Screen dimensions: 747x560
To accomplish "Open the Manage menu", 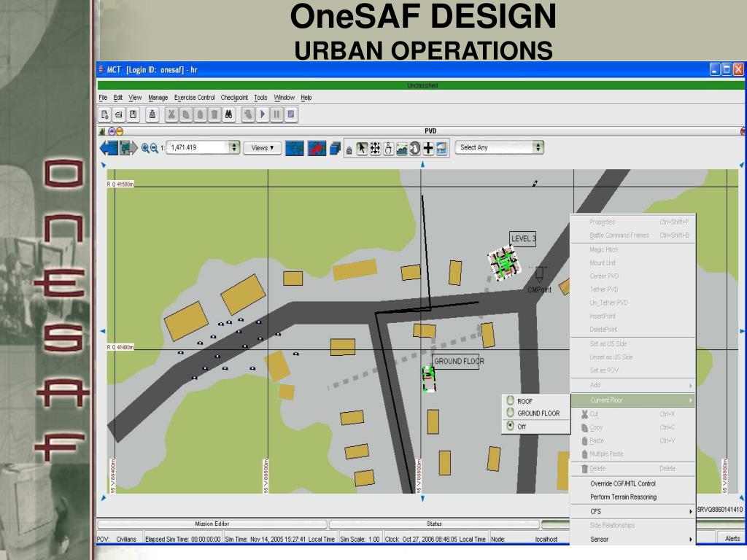I will 158,98.
